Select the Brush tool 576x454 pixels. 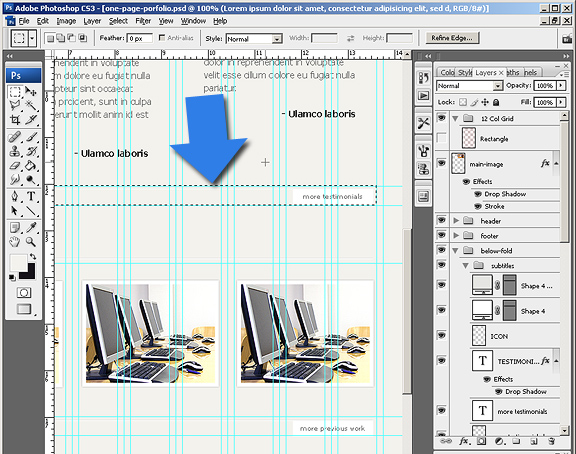pyautogui.click(x=31, y=137)
